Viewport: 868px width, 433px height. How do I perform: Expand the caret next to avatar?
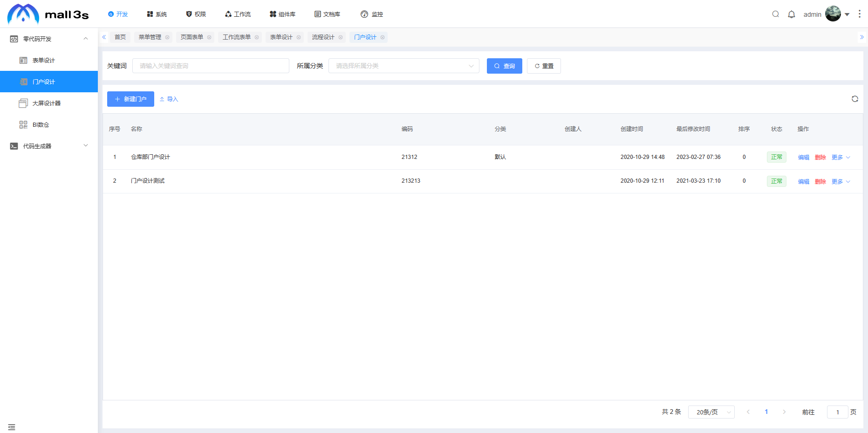(847, 14)
